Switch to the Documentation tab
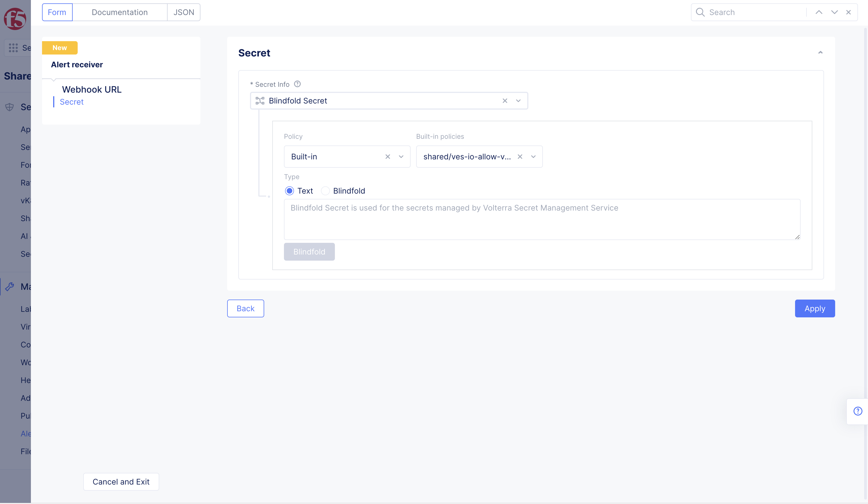The image size is (868, 504). tap(119, 12)
